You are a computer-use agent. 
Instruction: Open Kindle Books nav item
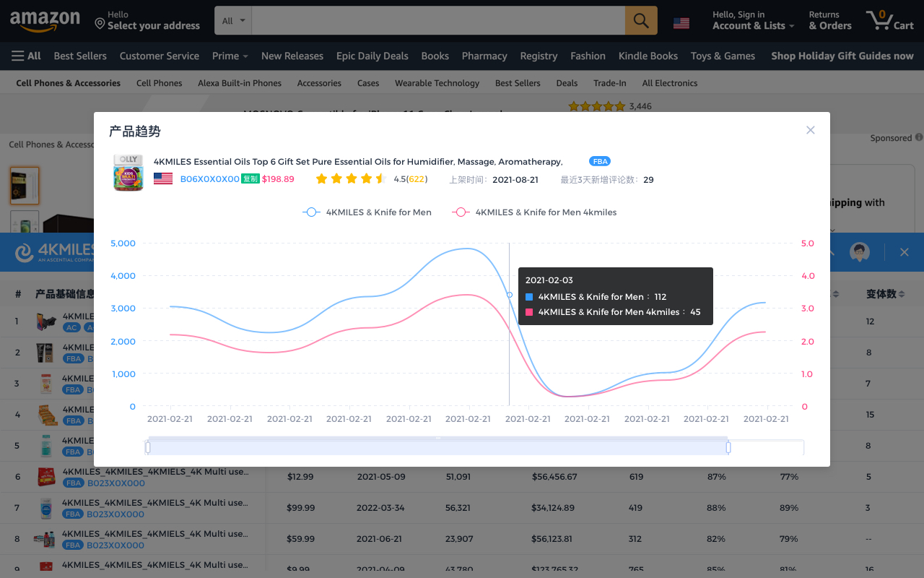point(648,56)
